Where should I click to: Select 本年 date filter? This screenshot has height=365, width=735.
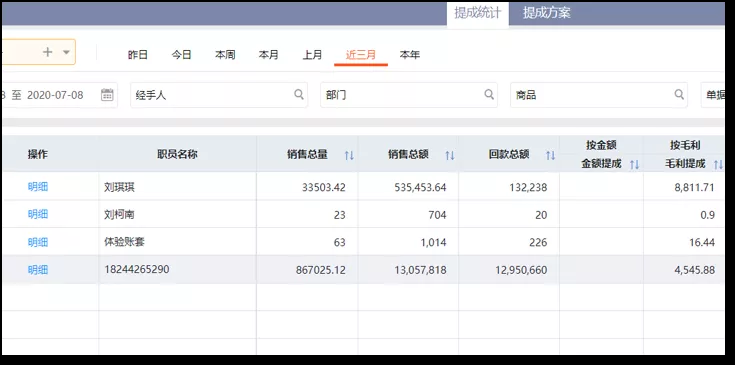[x=410, y=55]
